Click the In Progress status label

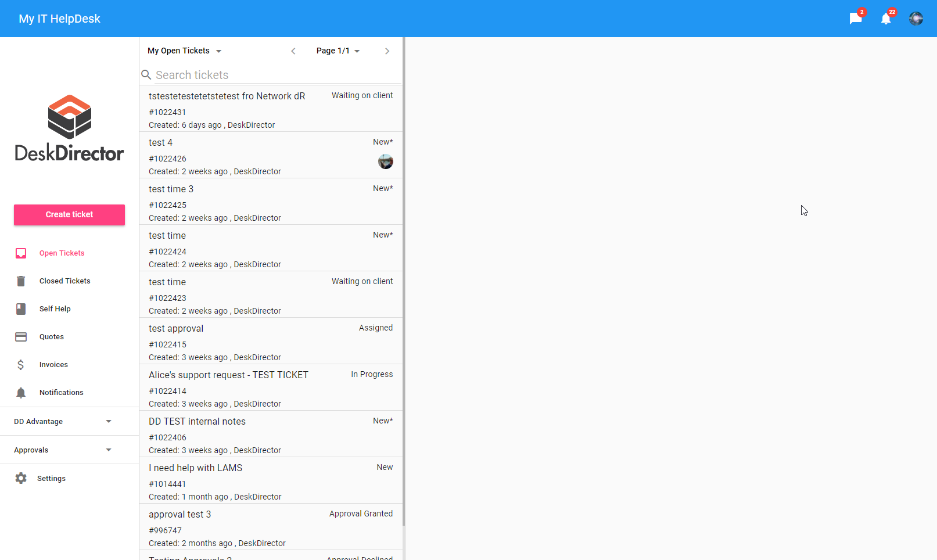[x=372, y=374]
